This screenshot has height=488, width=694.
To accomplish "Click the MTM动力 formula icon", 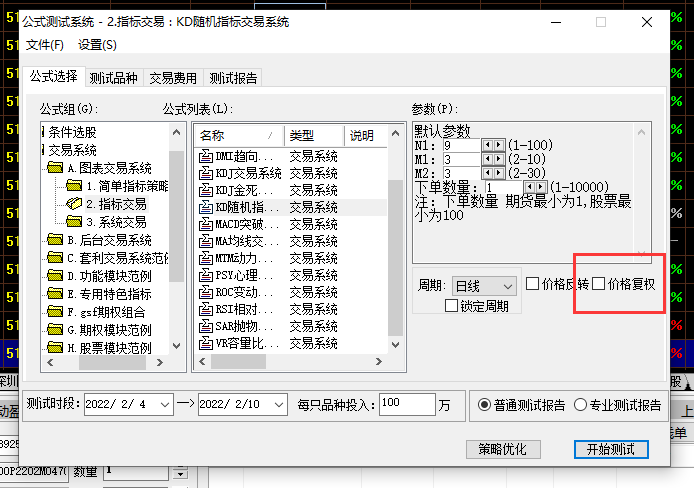I will [205, 258].
